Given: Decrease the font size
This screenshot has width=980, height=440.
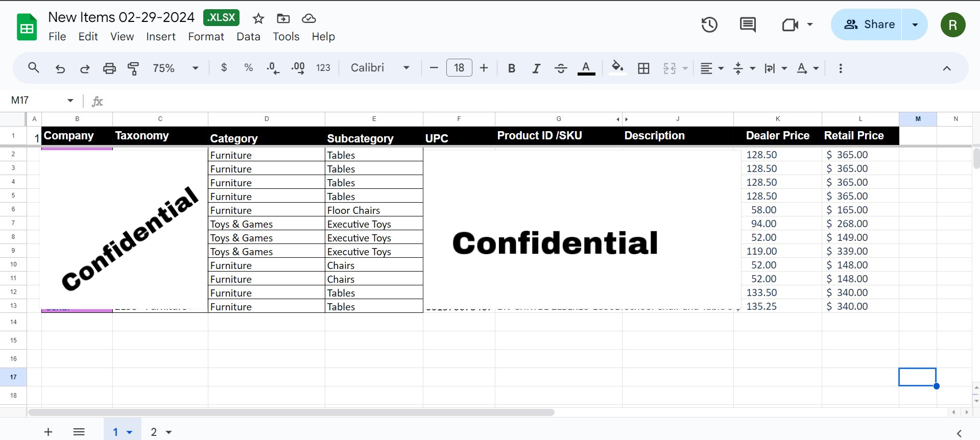Looking at the screenshot, I should (434, 68).
